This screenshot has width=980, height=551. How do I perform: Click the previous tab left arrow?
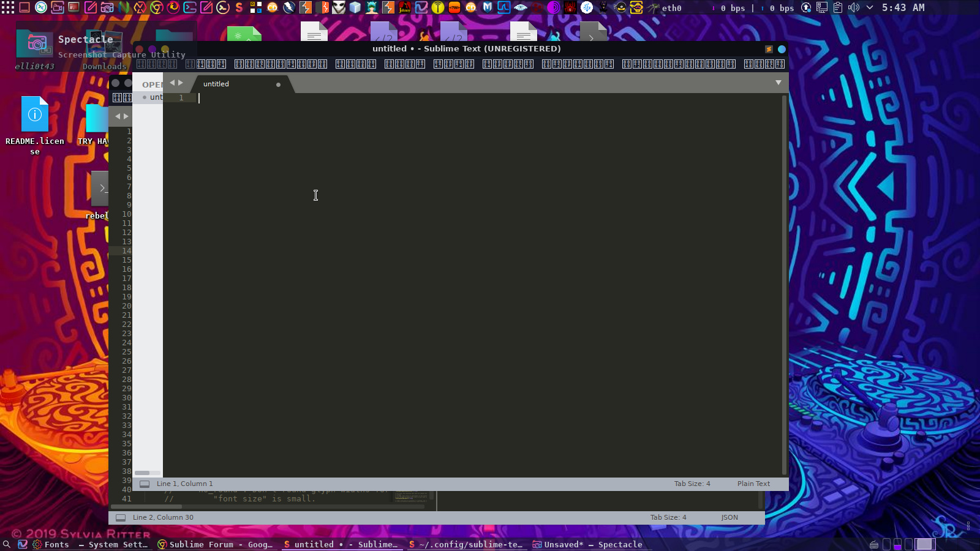point(172,83)
